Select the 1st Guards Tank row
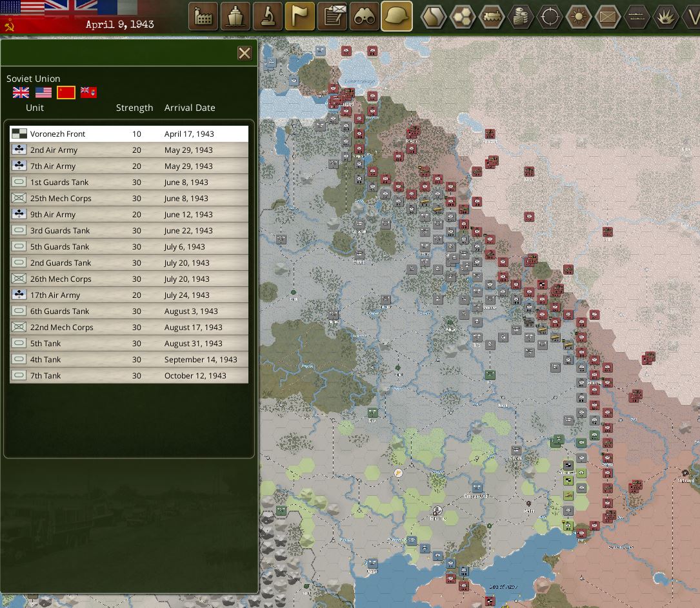This screenshot has width=700, height=608. [x=129, y=182]
